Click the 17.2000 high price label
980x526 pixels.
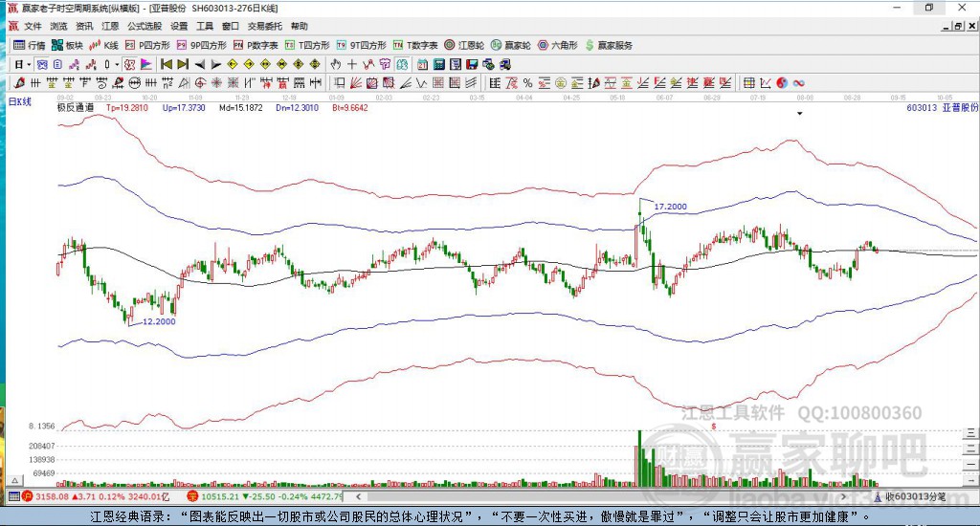[670, 207]
